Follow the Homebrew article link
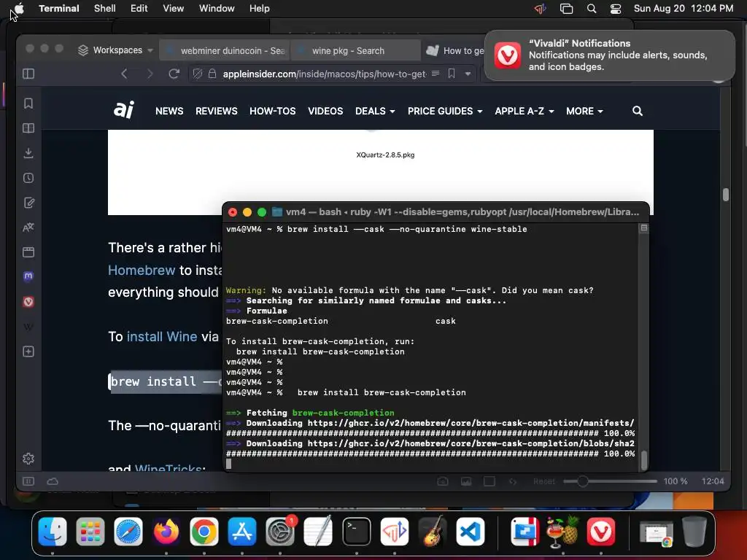This screenshot has width=747, height=560. (x=142, y=270)
